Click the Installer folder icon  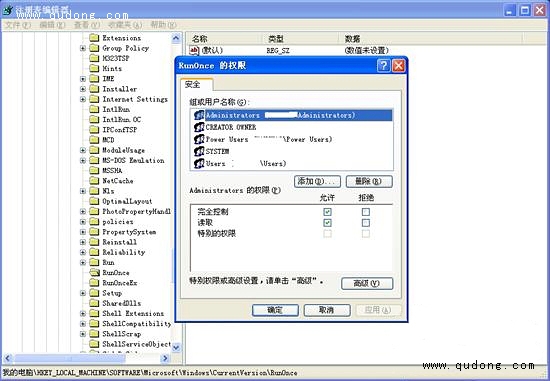pyautogui.click(x=94, y=89)
